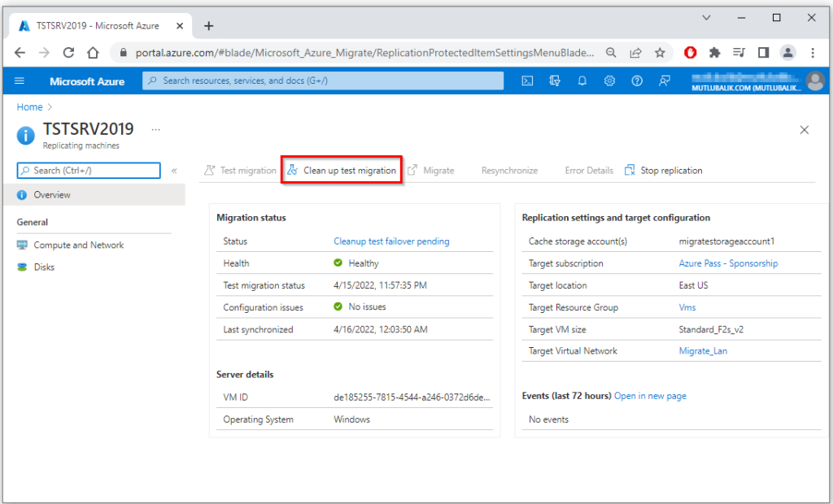Image resolution: width=833 pixels, height=504 pixels.
Task: Select Overview in the left menu
Action: tap(94, 195)
